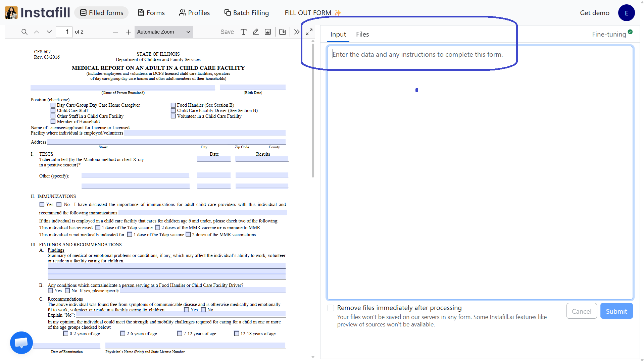Open the chat support widget
This screenshot has height=362, width=644.
(21, 343)
